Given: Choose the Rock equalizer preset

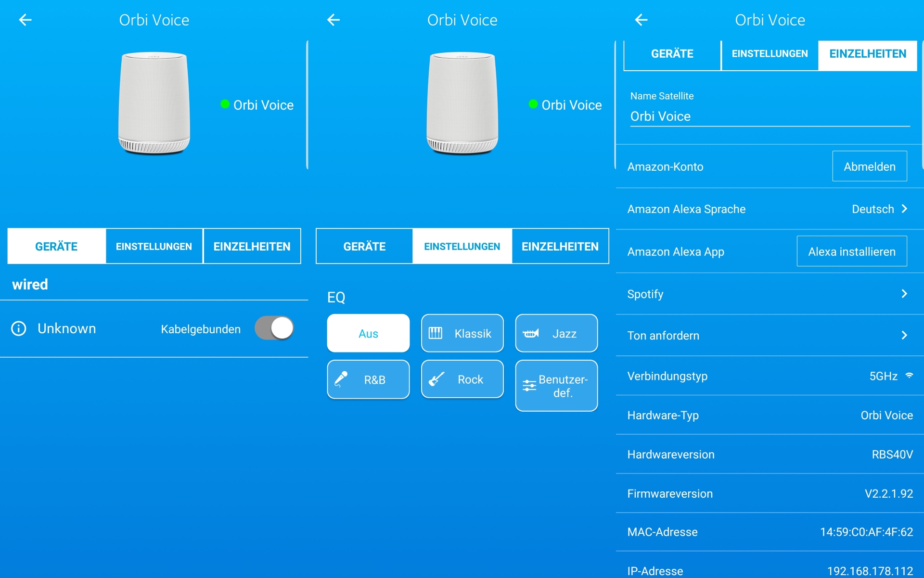Looking at the screenshot, I should (x=462, y=379).
